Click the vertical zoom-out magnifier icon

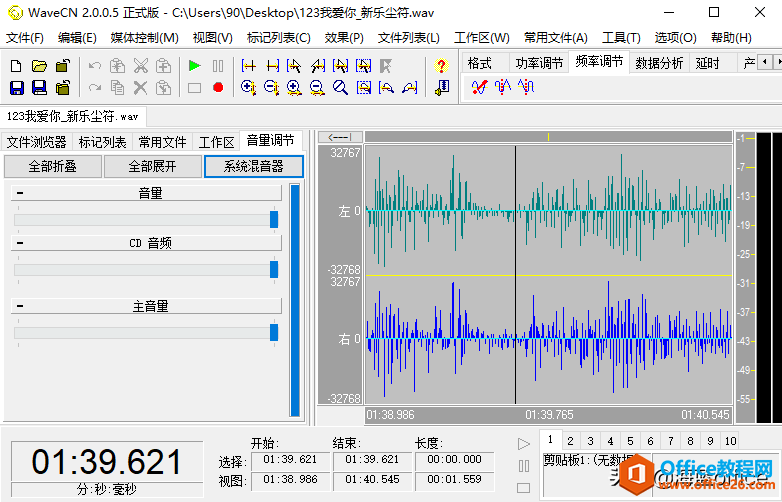(x=271, y=88)
